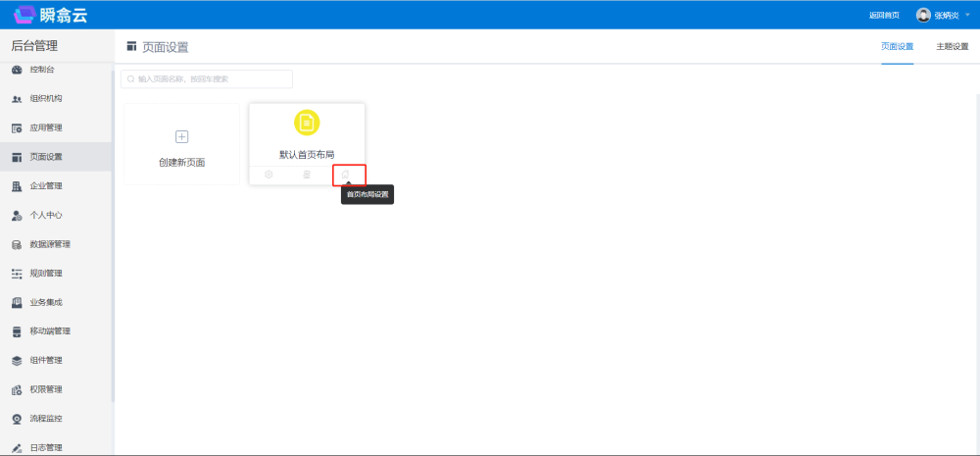Screen dimensions: 980x456
Task: Open 控制台 in the sidebar
Action: click(42, 70)
